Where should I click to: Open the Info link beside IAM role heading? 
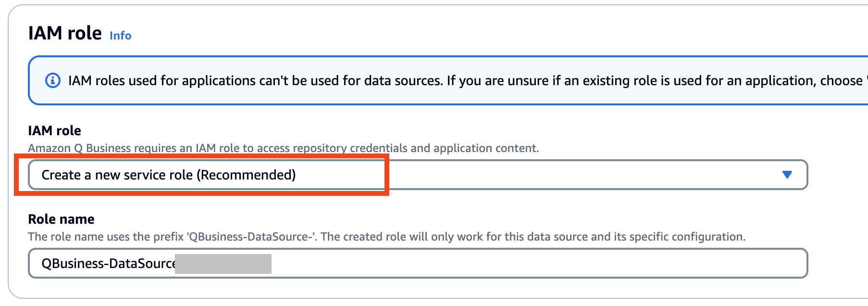tap(120, 36)
